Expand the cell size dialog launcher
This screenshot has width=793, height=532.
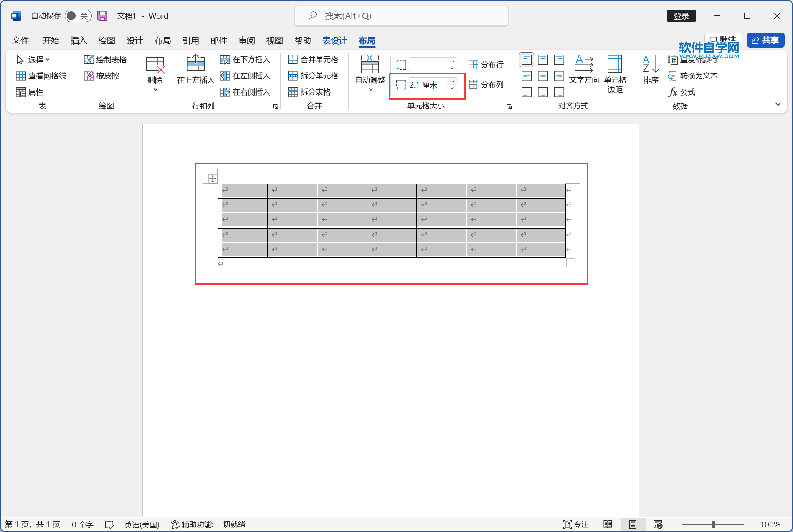(509, 106)
